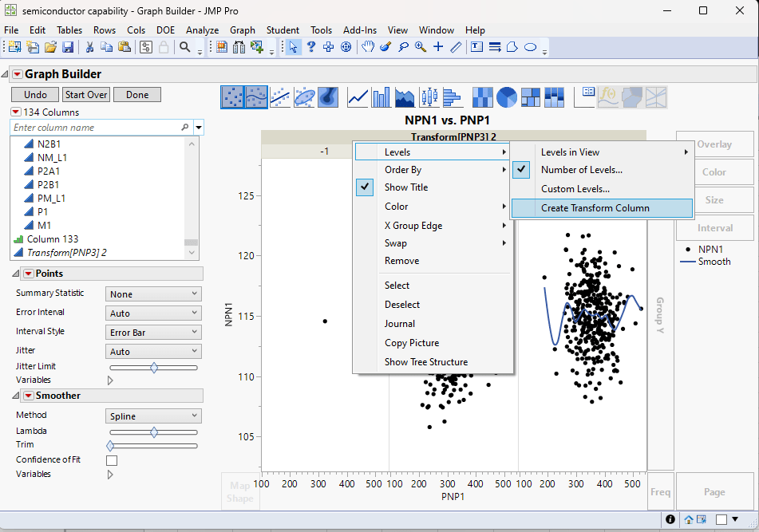The width and height of the screenshot is (759, 532).
Task: Choose the Pie chart element icon
Action: [506, 97]
